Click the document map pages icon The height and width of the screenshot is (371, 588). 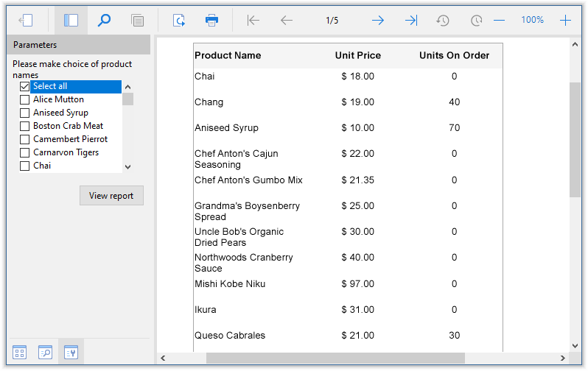click(x=137, y=20)
